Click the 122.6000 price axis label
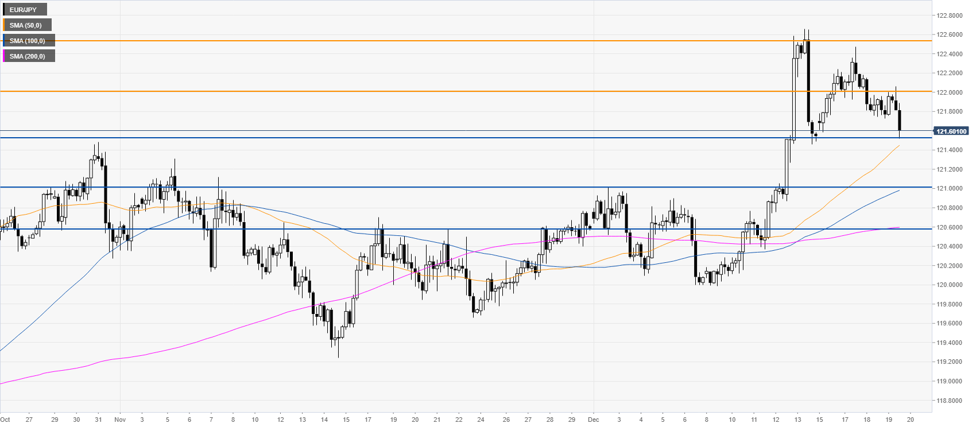The image size is (980, 427). 950,34
